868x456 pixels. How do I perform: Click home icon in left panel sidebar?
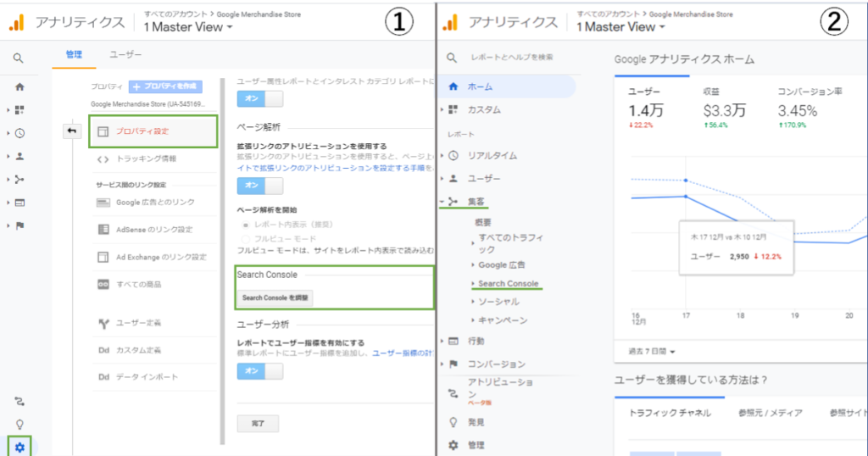pos(20,87)
